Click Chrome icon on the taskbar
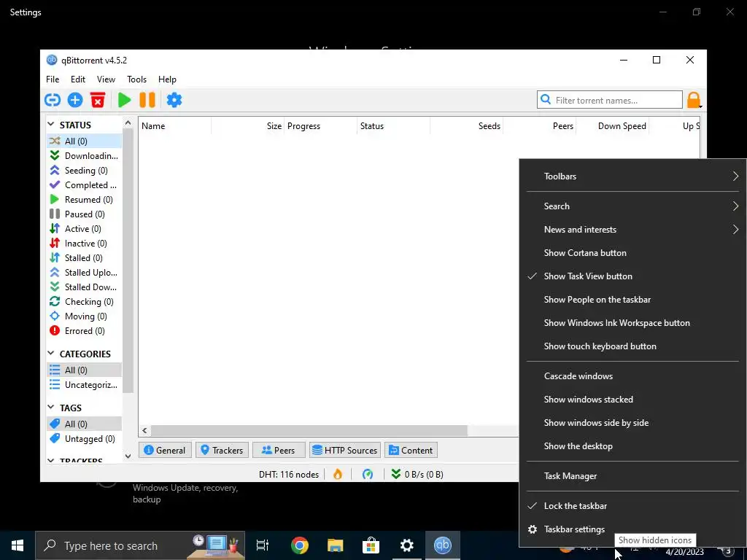 point(300,545)
